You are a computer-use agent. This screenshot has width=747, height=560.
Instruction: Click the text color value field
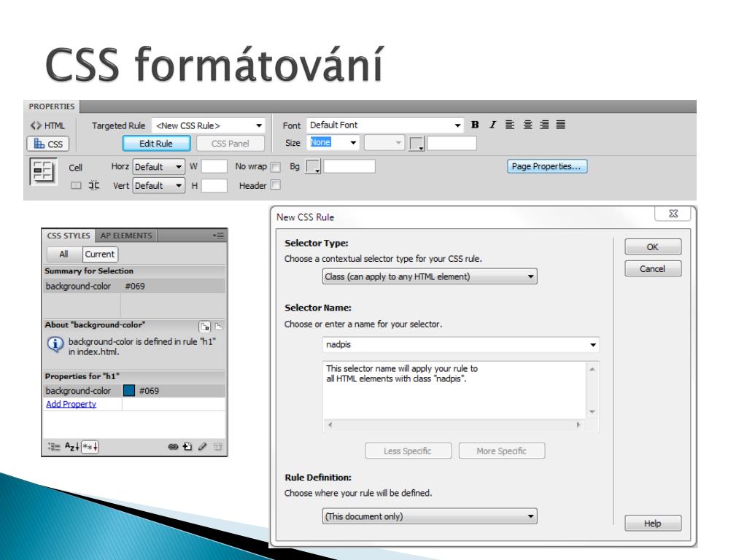pyautogui.click(x=452, y=144)
